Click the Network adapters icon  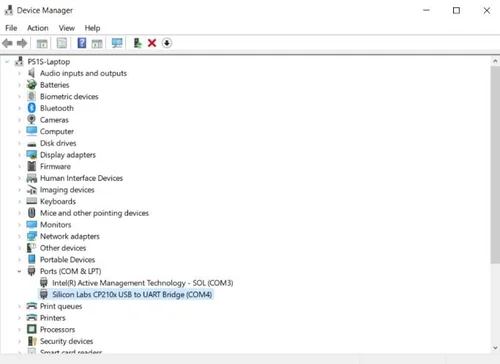click(x=32, y=236)
